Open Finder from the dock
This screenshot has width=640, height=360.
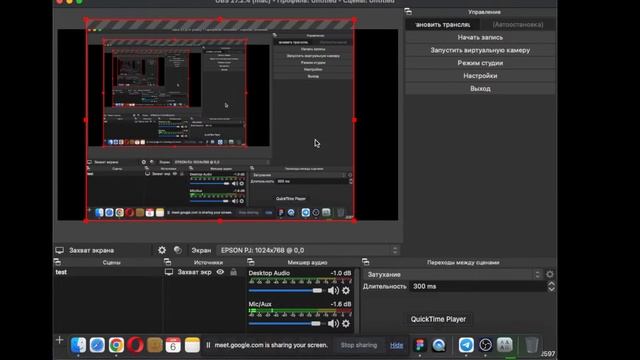tap(78, 345)
